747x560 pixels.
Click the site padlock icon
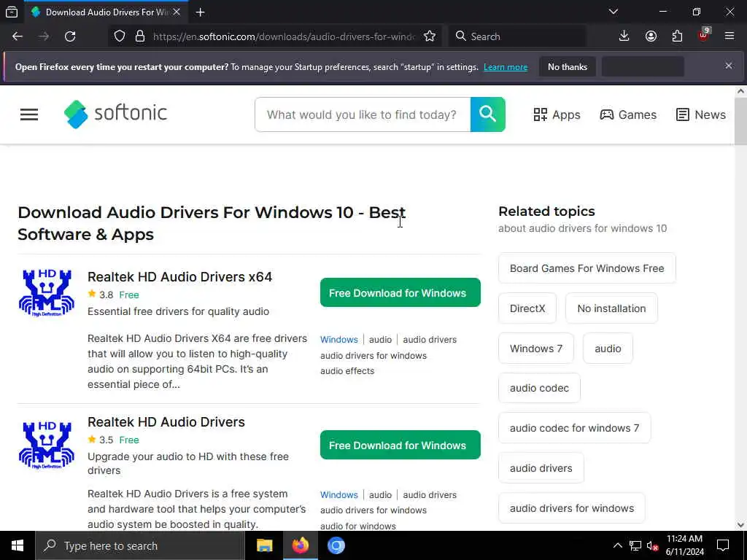coord(140,36)
